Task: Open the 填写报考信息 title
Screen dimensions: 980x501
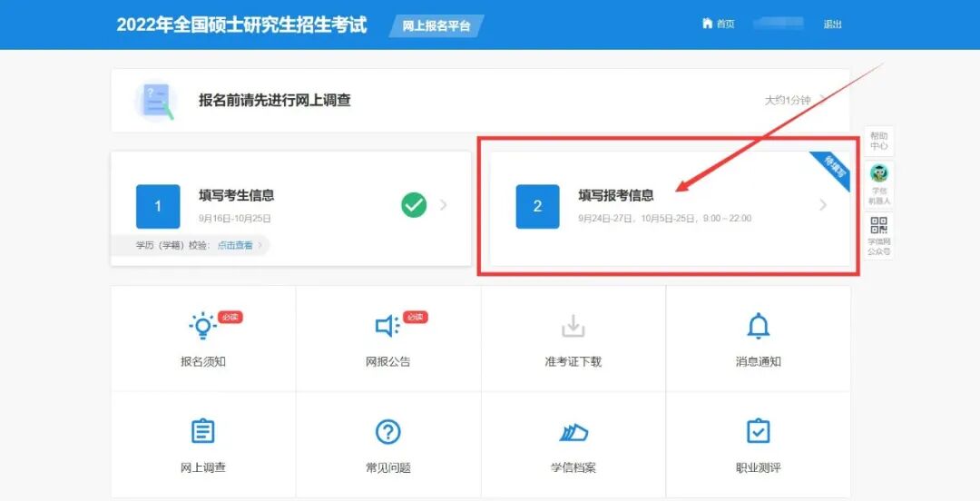Action: [x=616, y=195]
